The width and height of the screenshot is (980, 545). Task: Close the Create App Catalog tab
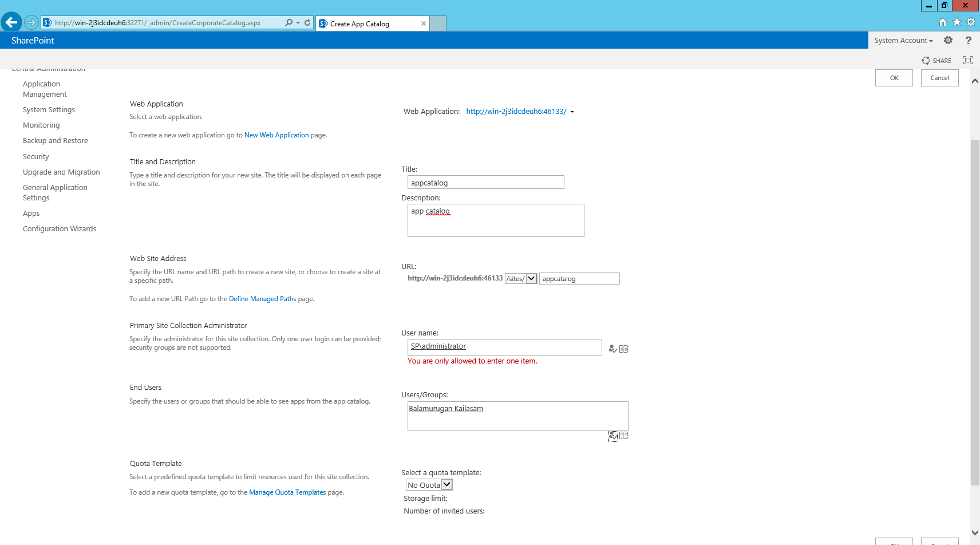pyautogui.click(x=424, y=23)
